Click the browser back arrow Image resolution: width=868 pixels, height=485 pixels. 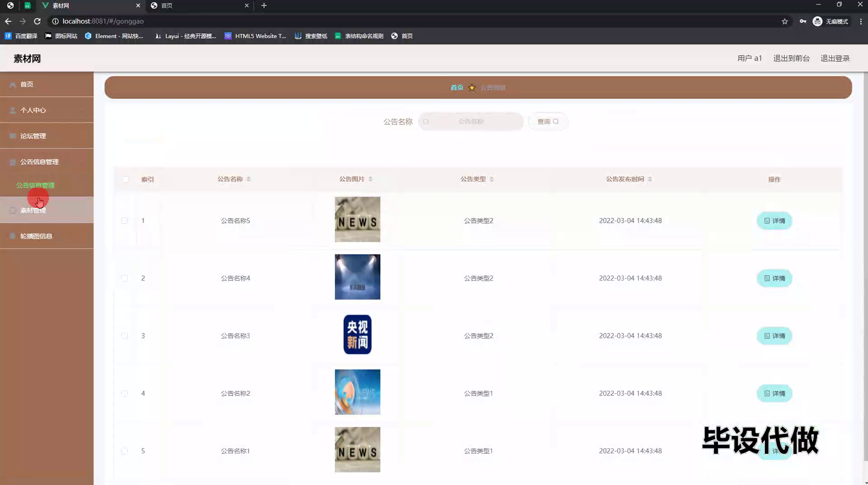8,21
